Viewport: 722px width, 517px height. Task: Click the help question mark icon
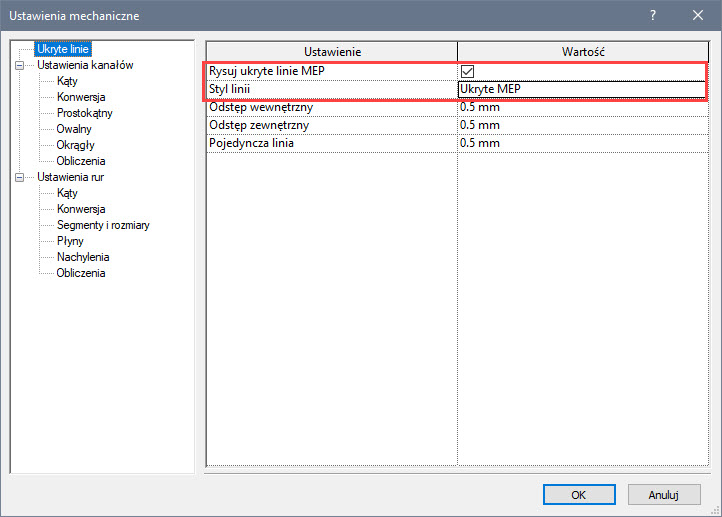(652, 15)
